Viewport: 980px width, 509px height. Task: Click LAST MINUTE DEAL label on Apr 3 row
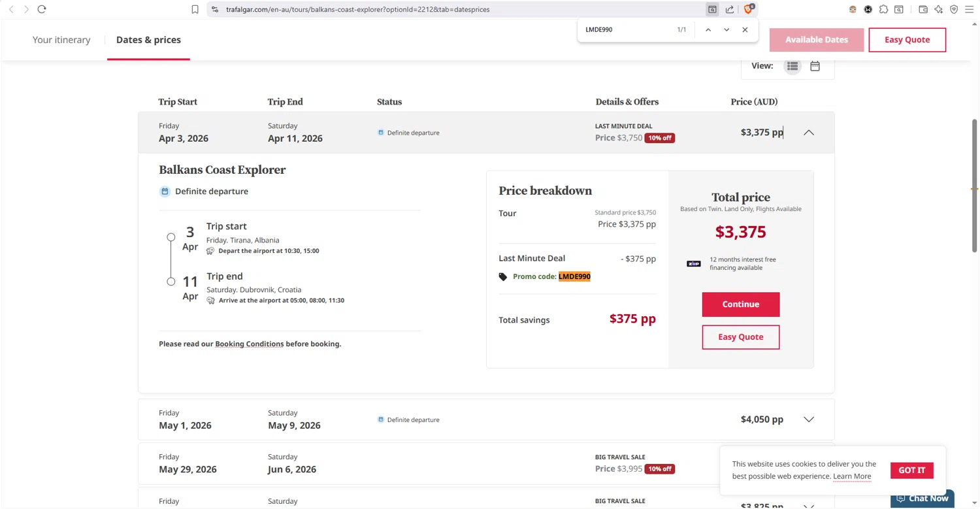coord(623,126)
